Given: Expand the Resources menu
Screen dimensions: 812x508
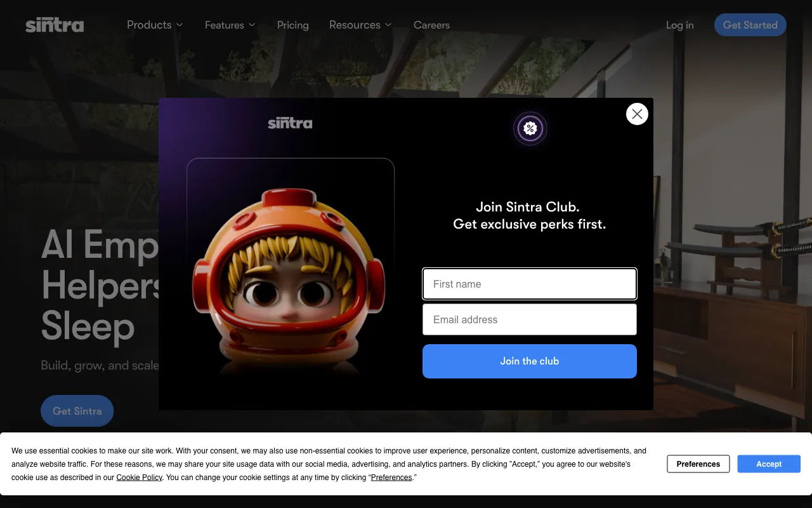Looking at the screenshot, I should coord(360,25).
